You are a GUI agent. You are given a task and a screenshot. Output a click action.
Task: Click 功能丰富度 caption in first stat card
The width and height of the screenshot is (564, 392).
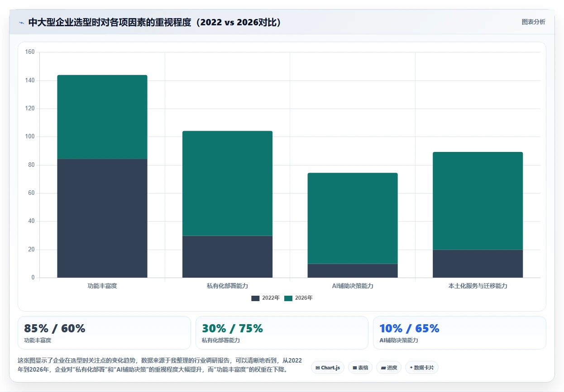[38, 340]
